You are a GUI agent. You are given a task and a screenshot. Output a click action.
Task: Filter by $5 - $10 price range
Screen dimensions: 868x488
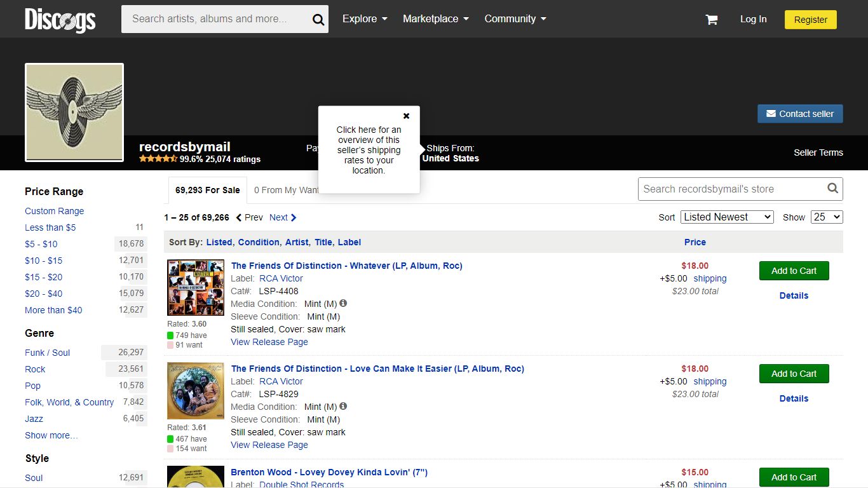point(41,244)
